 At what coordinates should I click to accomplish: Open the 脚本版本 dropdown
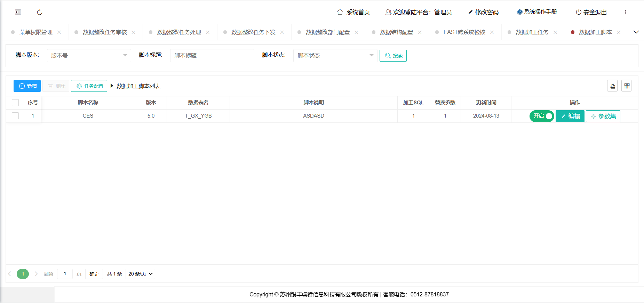click(89, 56)
